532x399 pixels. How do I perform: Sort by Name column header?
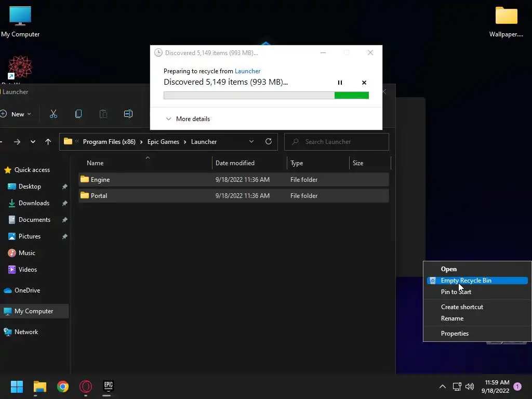coord(145,163)
